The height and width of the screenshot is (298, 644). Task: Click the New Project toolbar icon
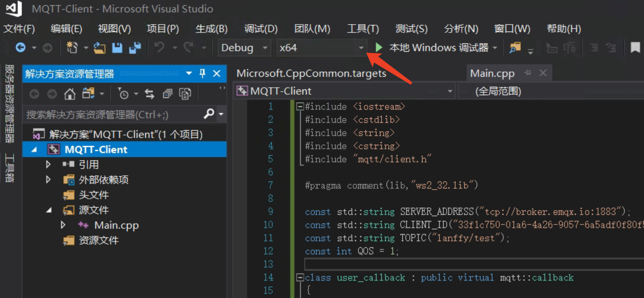[72, 47]
